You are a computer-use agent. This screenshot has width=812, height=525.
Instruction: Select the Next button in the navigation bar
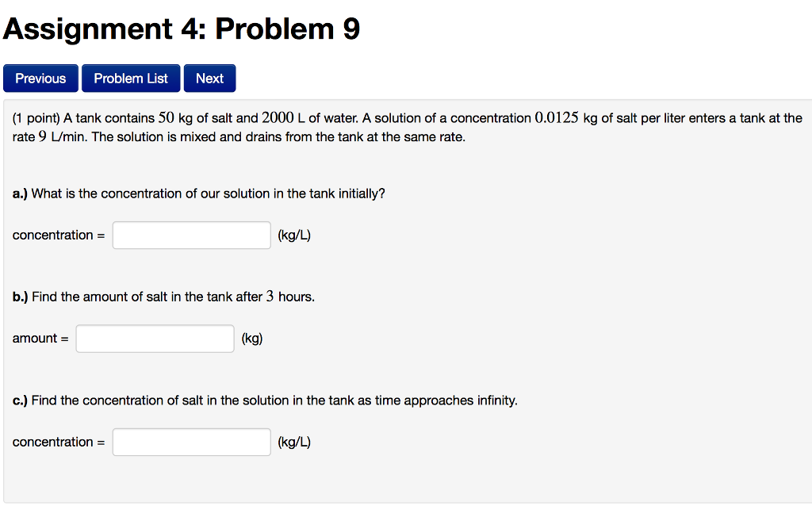point(209,78)
